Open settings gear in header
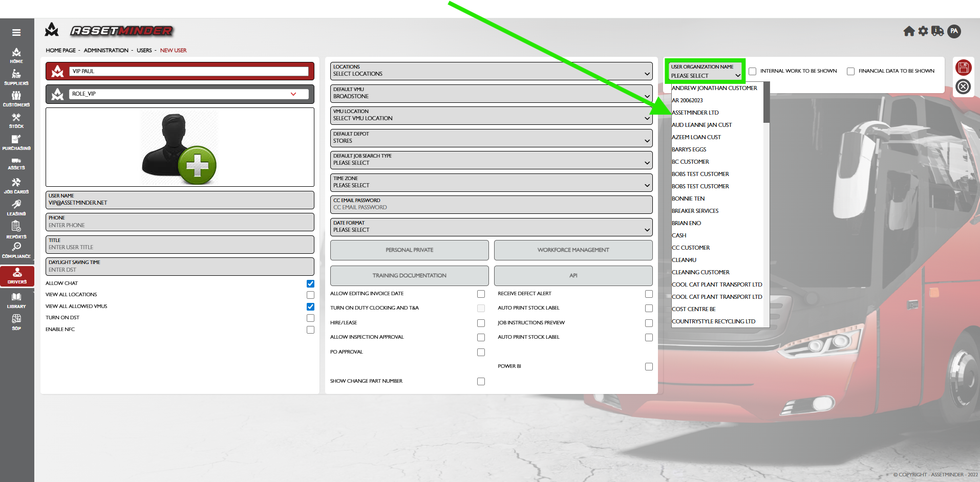Screen dimensions: 980x482 click(x=923, y=32)
